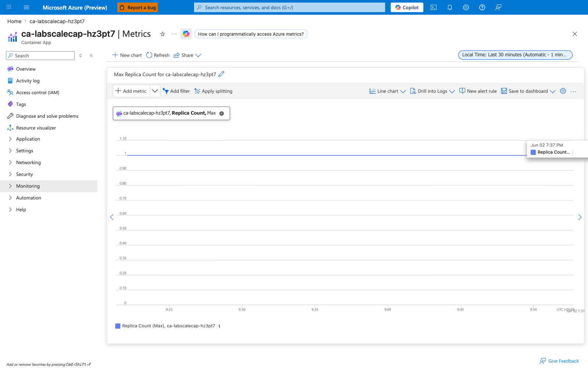Click the Replica Count legend color swatch

coord(118,326)
